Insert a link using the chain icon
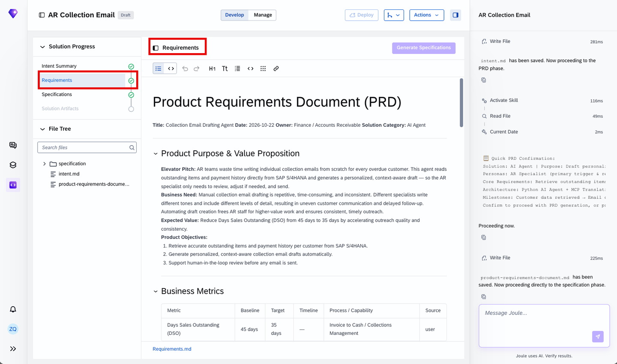 [276, 69]
